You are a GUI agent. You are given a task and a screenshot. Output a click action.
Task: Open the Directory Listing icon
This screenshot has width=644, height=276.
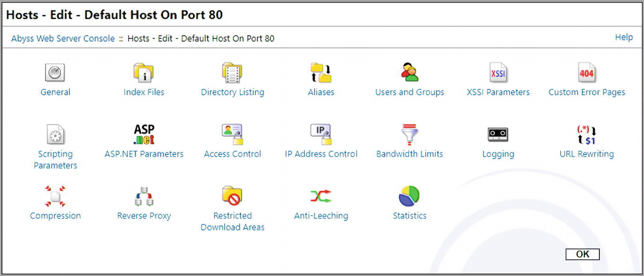[x=232, y=73]
